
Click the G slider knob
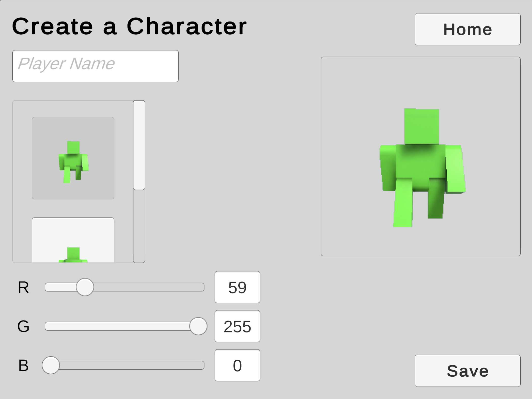click(x=198, y=326)
